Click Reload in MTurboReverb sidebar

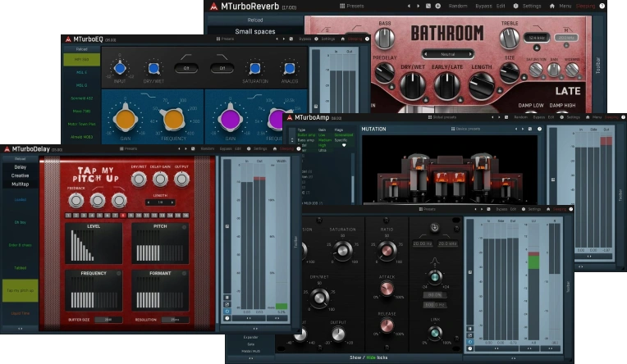click(x=255, y=20)
